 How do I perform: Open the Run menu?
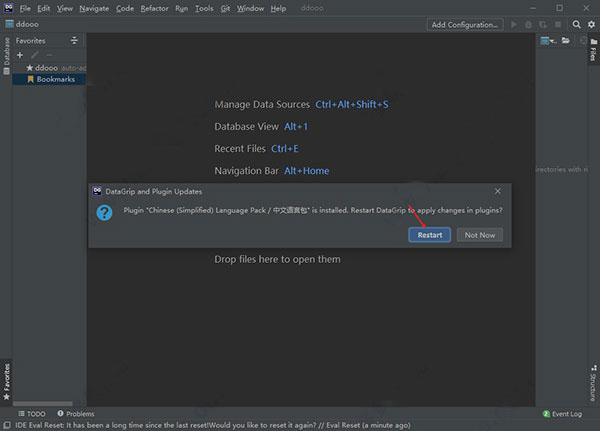181,8
